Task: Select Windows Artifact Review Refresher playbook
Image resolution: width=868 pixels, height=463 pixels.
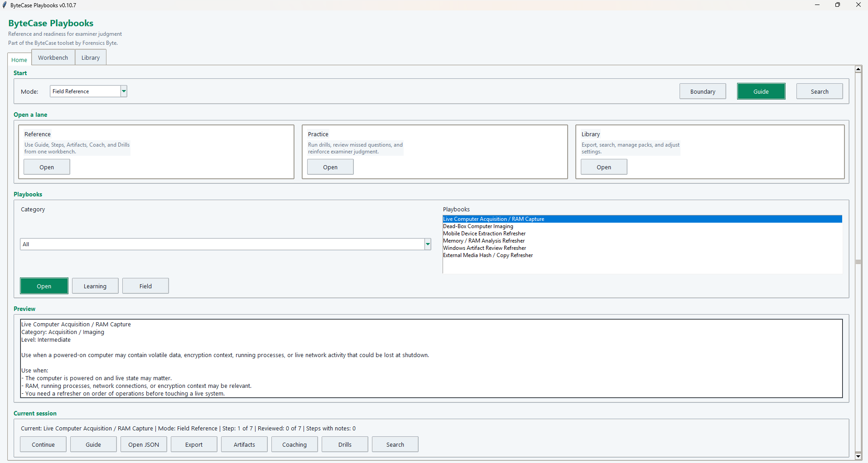Action: coord(642,248)
